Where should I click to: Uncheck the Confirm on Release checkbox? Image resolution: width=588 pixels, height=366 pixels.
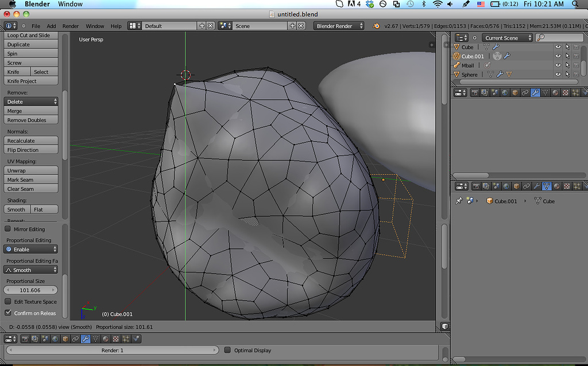(8, 313)
